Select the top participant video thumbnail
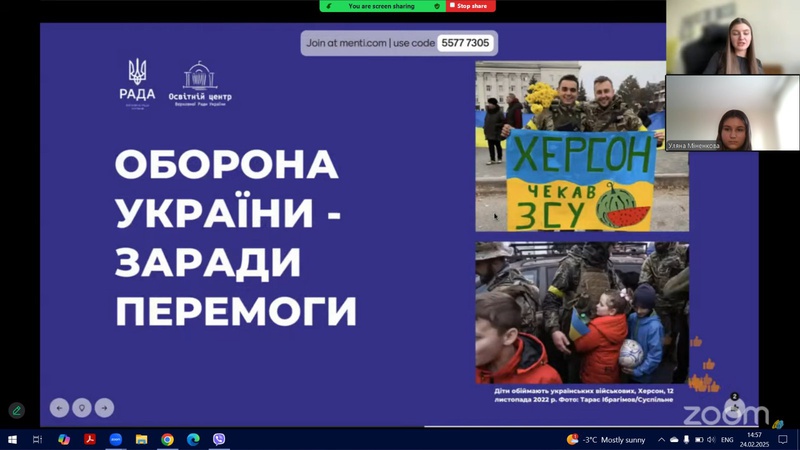 coord(733,37)
